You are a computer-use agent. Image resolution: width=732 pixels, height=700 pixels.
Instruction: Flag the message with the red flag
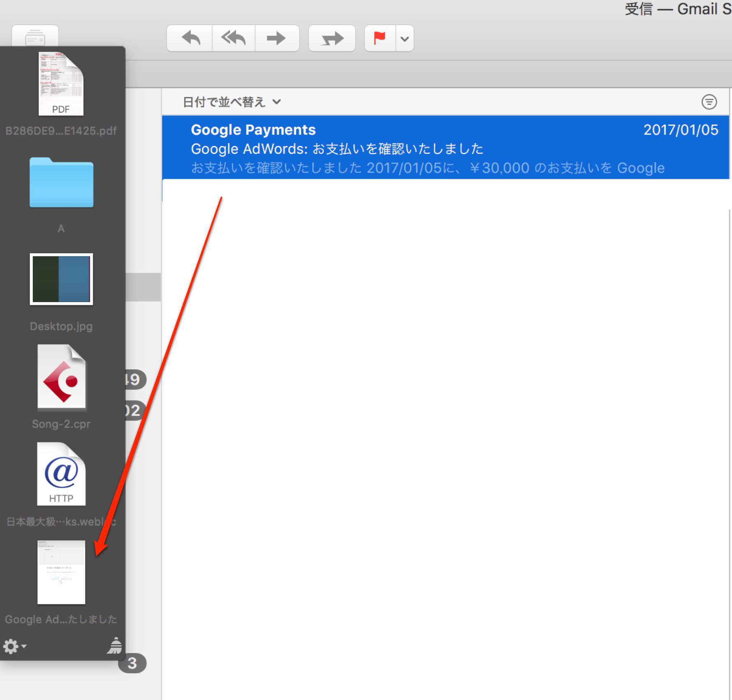click(380, 38)
